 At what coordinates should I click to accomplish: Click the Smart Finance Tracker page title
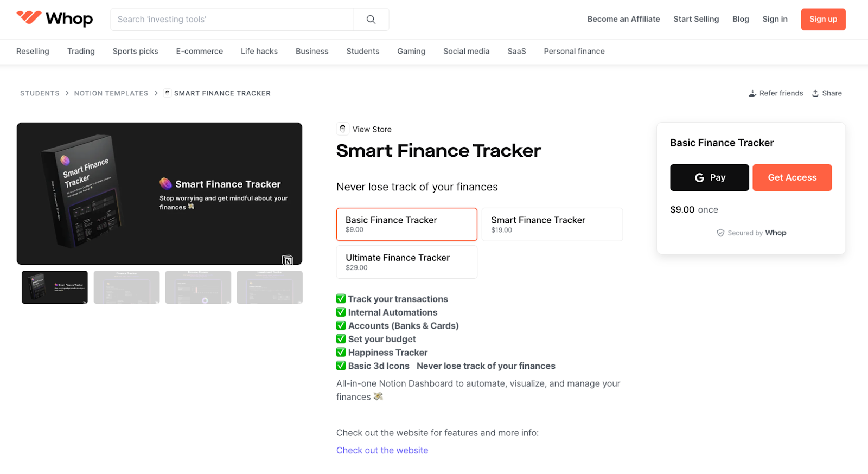(x=438, y=151)
